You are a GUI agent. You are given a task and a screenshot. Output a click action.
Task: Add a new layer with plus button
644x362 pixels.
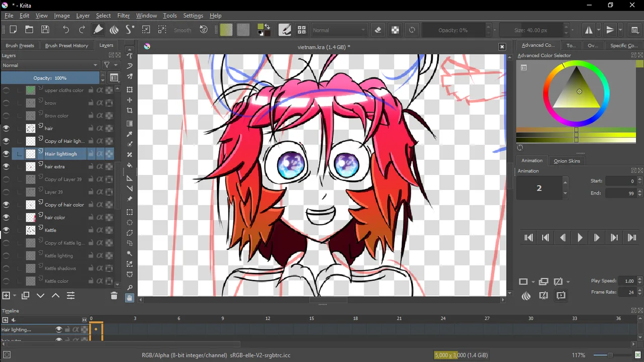point(6,296)
